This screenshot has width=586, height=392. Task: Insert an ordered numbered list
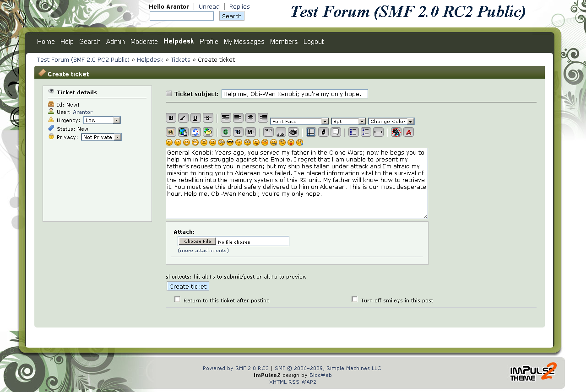pos(366,132)
